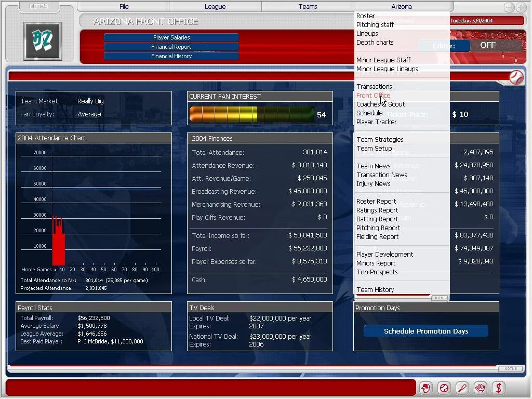Open Minors Report entry

[x=376, y=263]
